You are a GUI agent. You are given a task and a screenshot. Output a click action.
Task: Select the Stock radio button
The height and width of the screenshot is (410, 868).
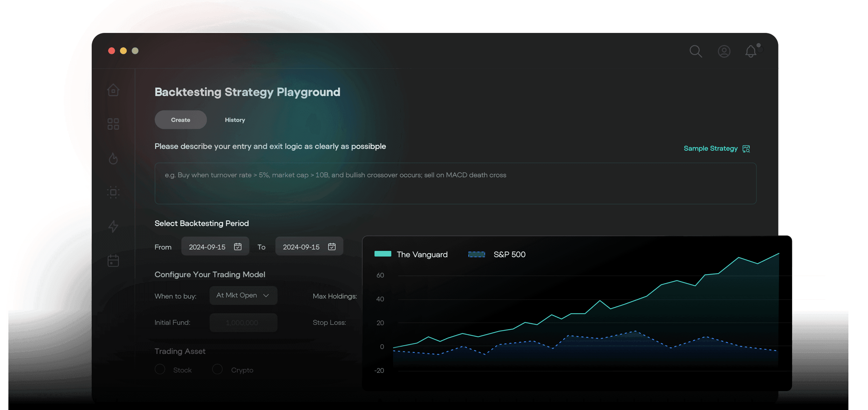160,369
